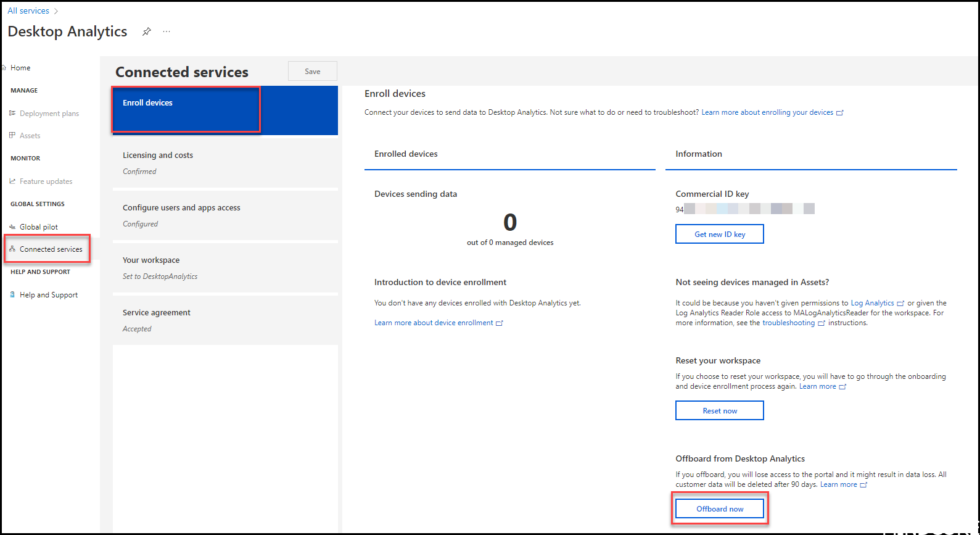Click the All services breadcrumb chevron
This screenshot has height=535, width=980.
(x=56, y=11)
